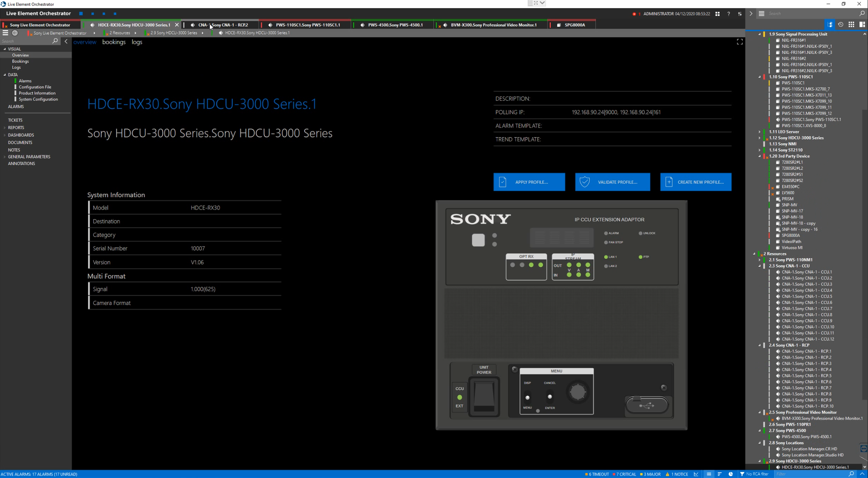Image resolution: width=868 pixels, height=478 pixels.
Task: Open the BVM-X300 Professional Video Monitor tab
Action: point(490,25)
